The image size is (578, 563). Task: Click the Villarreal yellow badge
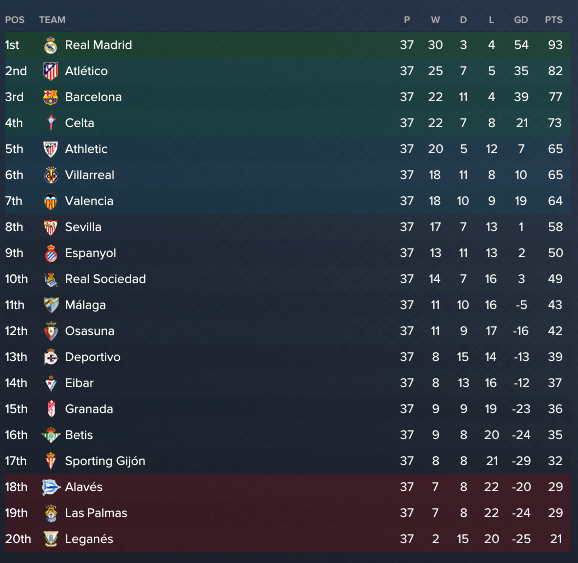(x=51, y=175)
